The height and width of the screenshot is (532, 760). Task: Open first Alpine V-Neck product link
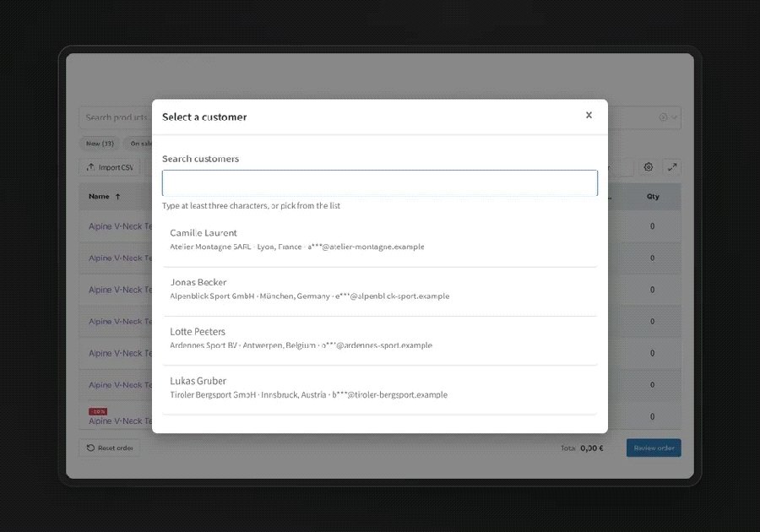click(x=120, y=226)
